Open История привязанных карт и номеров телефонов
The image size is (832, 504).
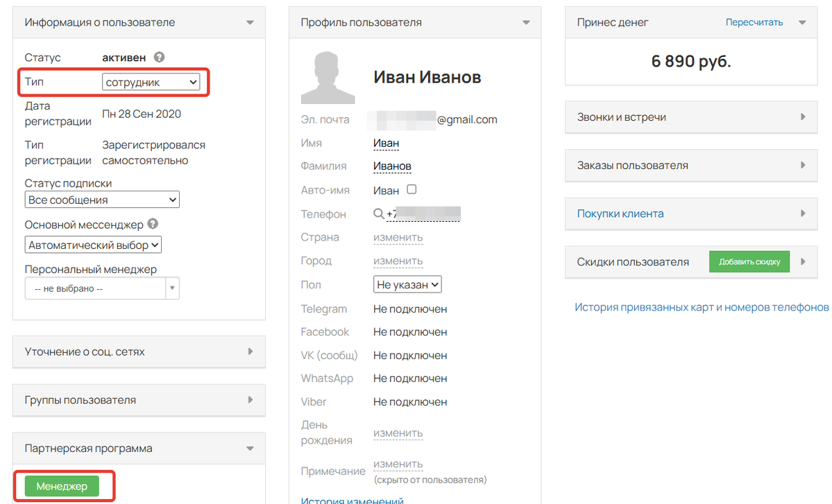tap(702, 307)
